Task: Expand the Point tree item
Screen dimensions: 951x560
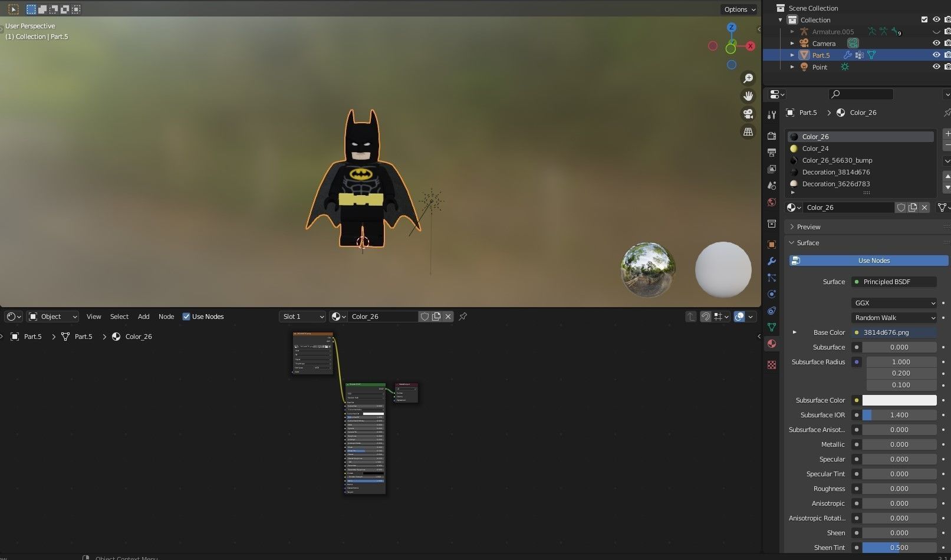Action: 792,67
